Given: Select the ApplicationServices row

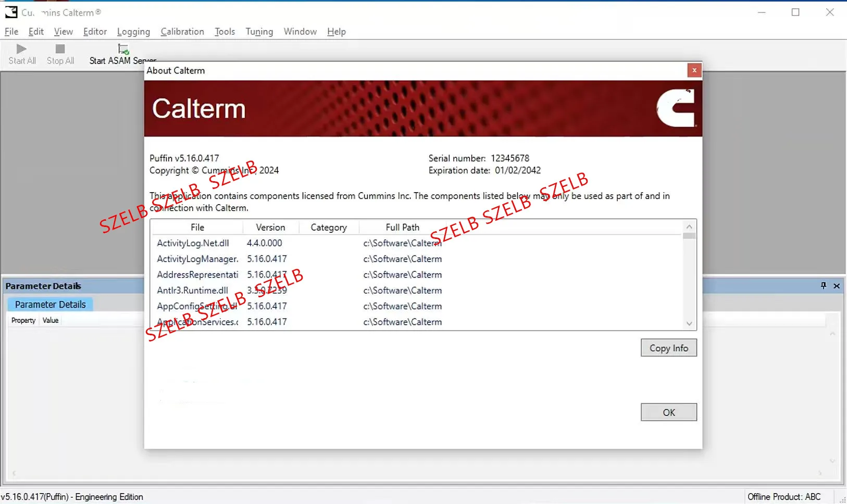Looking at the screenshot, I should 416,322.
